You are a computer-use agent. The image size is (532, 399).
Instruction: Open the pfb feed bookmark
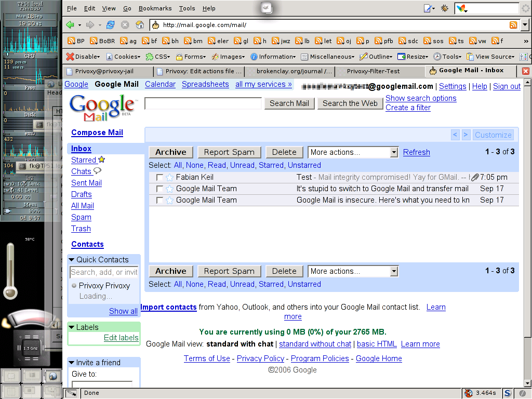click(384, 41)
